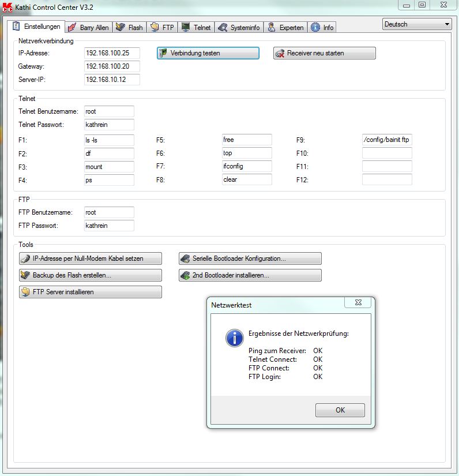Viewport: 459px width, 476px height.
Task: Click the blue information icon in Netzwerktest dialog
Action: [235, 338]
